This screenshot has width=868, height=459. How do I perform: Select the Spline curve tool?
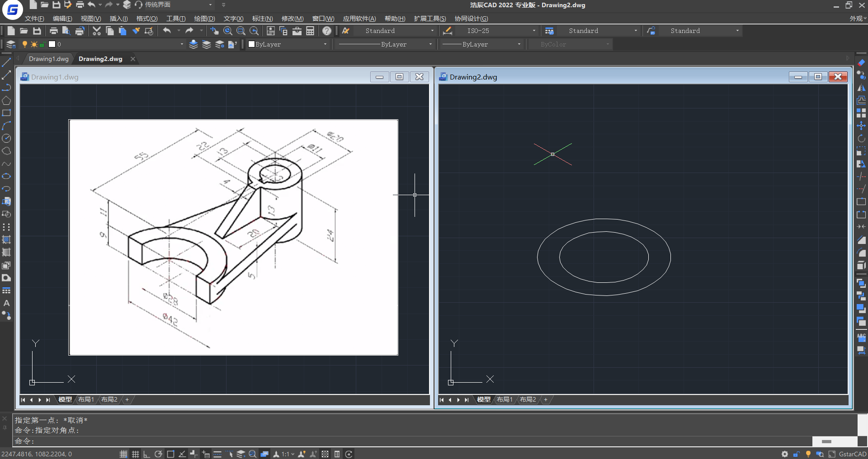coord(6,164)
